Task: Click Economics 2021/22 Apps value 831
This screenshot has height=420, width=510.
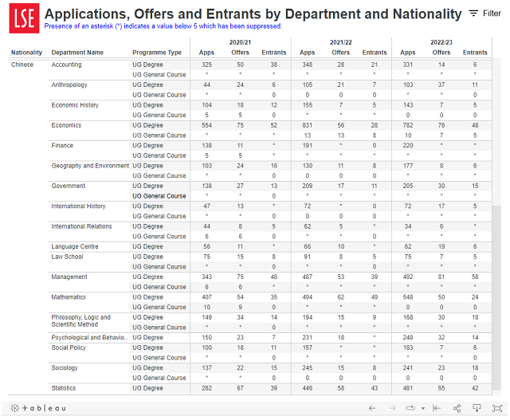Action: coord(308,125)
